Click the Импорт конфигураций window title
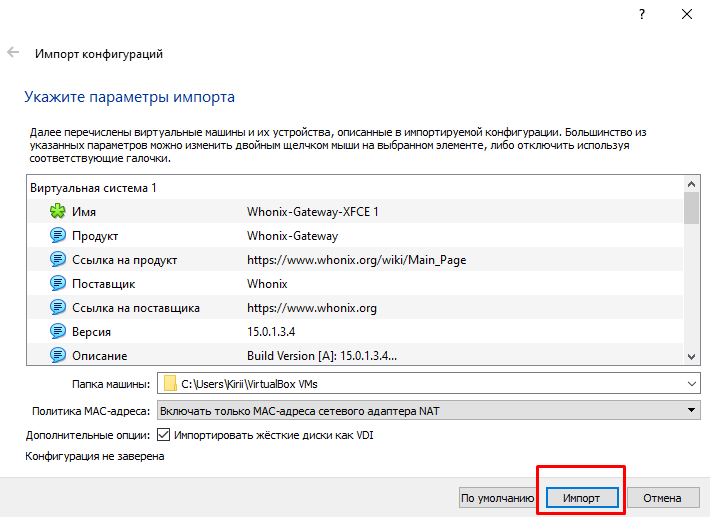 (99, 54)
